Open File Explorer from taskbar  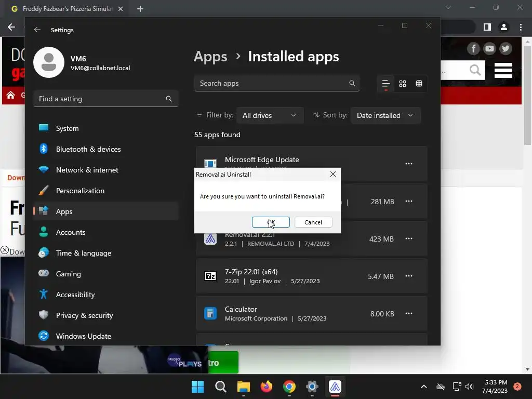243,387
